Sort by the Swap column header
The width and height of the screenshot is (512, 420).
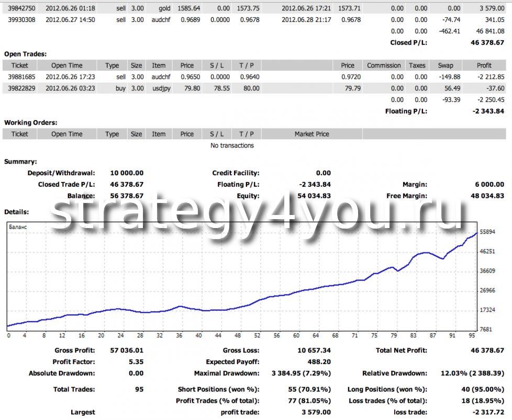click(446, 65)
